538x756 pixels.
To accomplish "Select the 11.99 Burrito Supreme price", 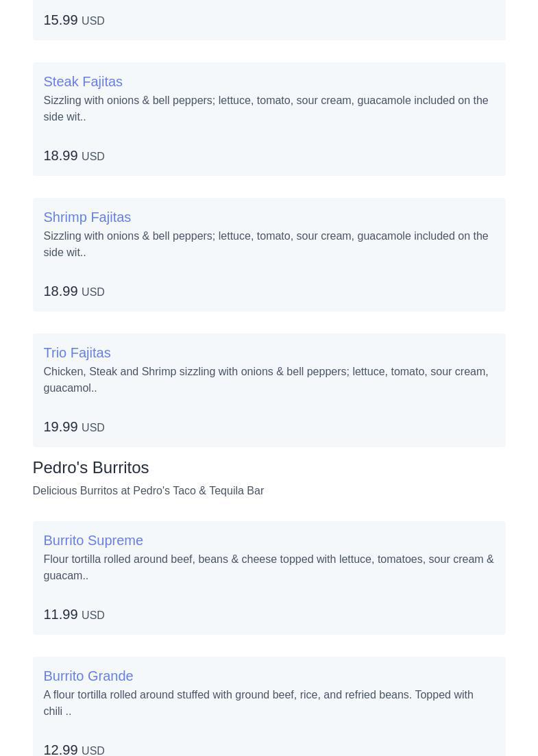I will 60,614.
